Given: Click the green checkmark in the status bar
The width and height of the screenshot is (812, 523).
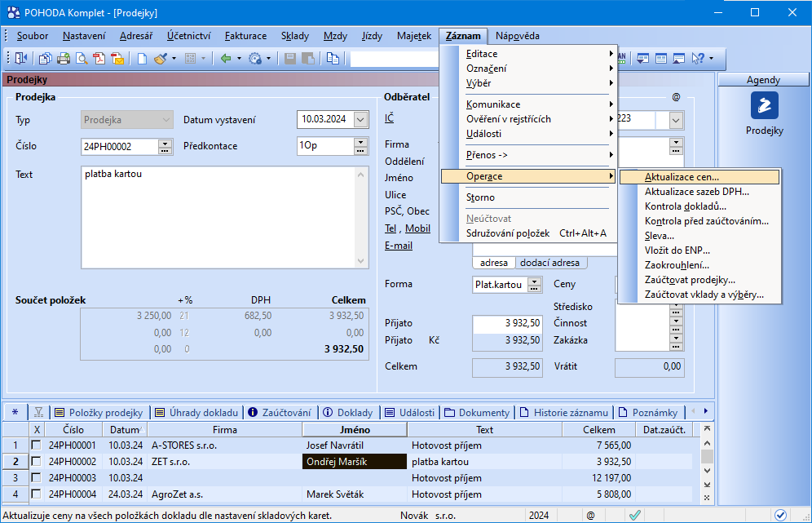Looking at the screenshot, I should click(x=634, y=515).
